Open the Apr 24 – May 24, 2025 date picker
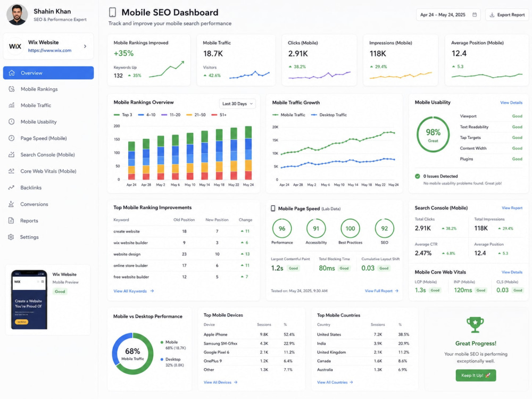 click(448, 14)
